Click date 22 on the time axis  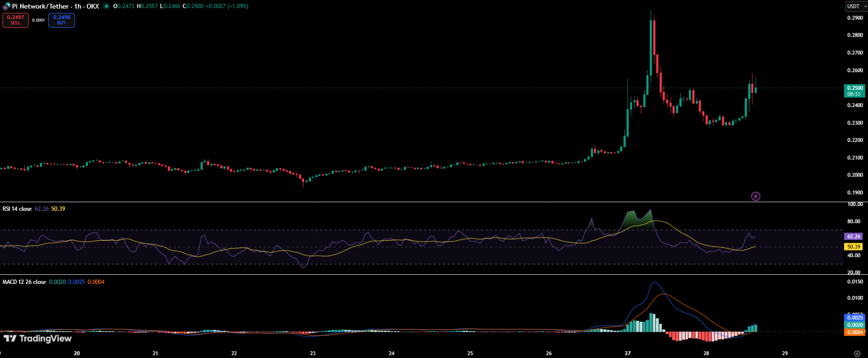(x=234, y=354)
